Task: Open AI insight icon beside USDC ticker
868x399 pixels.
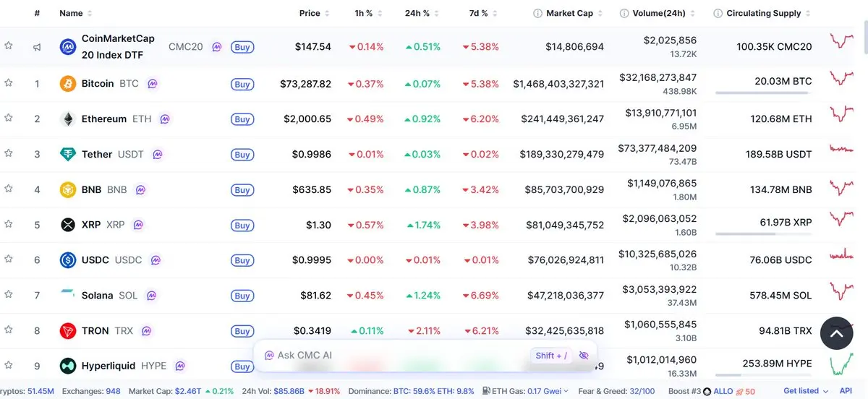Action: pyautogui.click(x=156, y=260)
